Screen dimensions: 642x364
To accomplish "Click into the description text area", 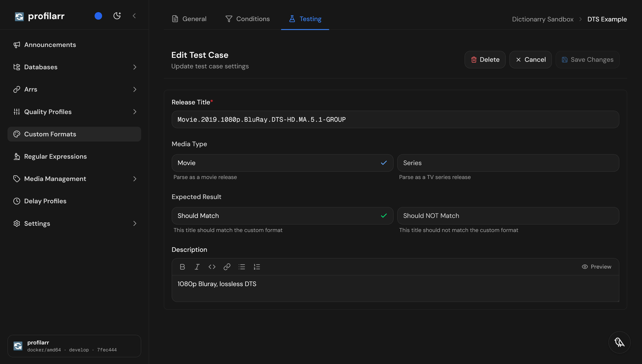I will [395, 288].
